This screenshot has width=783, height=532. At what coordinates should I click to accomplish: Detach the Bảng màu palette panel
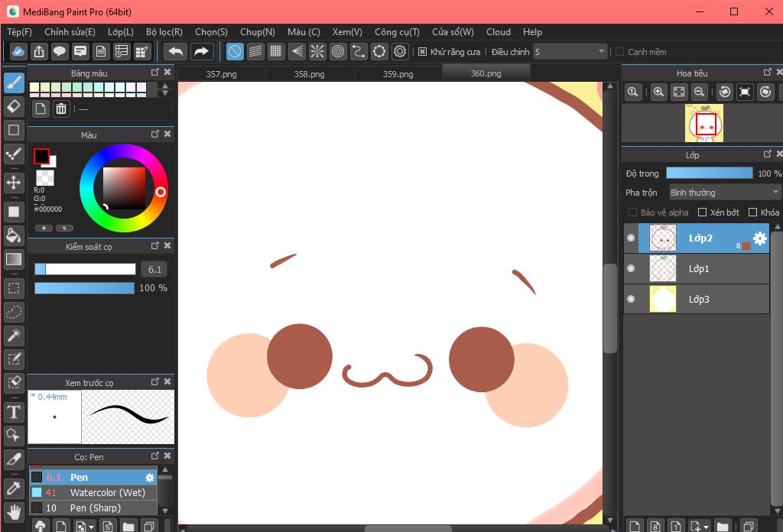click(154, 73)
